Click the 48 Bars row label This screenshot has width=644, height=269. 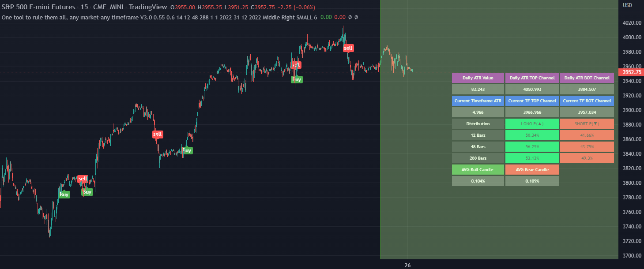(x=478, y=147)
